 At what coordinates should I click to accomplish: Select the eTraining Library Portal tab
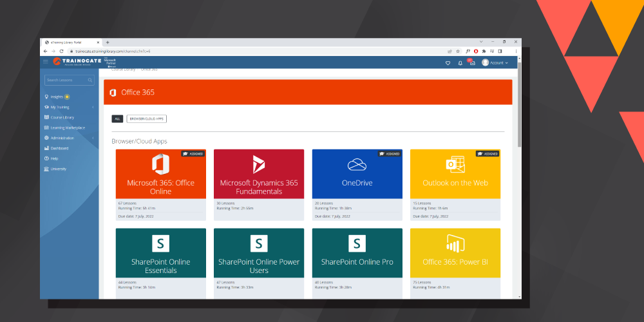pyautogui.click(x=71, y=43)
